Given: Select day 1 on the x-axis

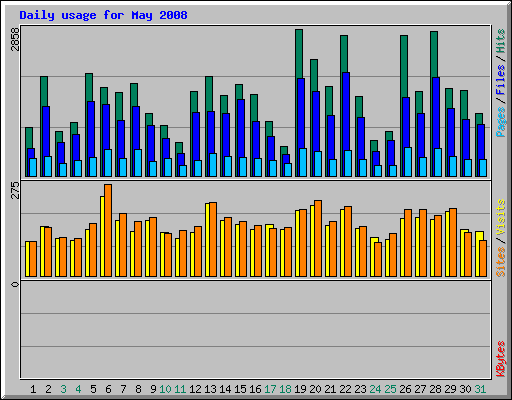Looking at the screenshot, I should 33,389.
